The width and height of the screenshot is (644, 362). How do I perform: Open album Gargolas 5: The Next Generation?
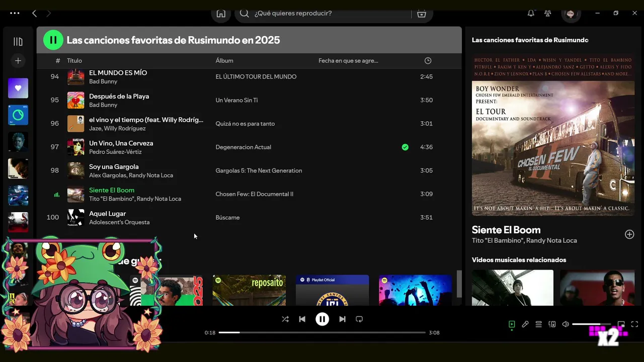click(x=259, y=171)
